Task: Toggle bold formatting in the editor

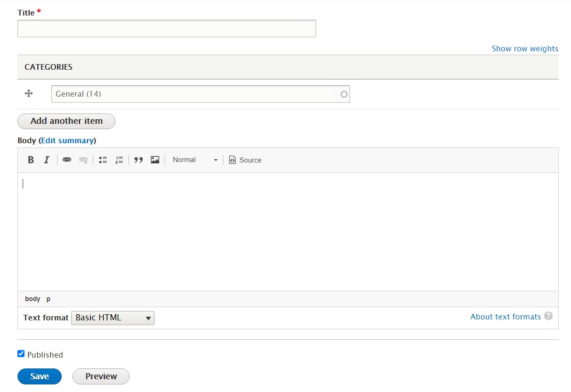Action: tap(30, 160)
